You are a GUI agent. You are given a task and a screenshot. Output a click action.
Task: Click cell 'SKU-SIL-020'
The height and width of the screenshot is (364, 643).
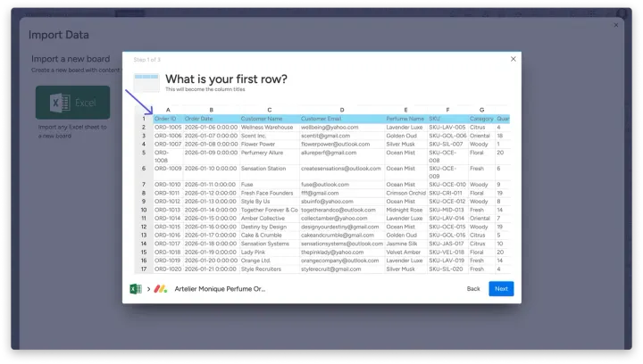[446, 269]
